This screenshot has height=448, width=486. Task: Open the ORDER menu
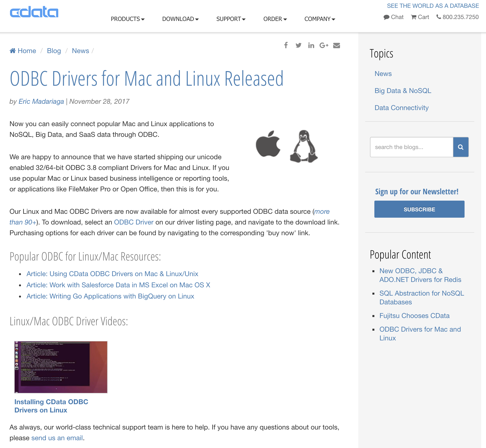click(x=275, y=19)
